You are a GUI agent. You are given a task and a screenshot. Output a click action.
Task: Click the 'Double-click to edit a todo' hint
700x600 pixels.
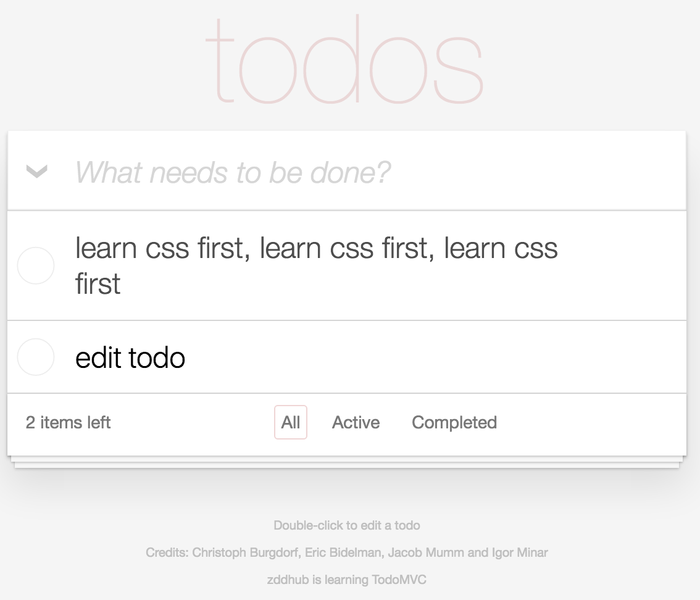(x=346, y=525)
